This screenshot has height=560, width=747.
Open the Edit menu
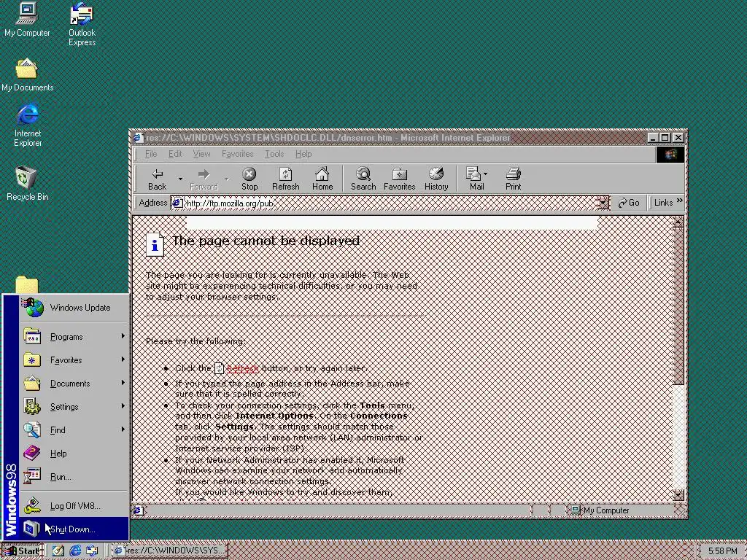tap(175, 154)
